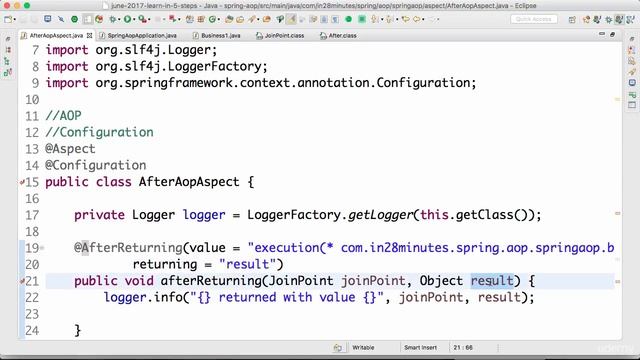The width and height of the screenshot is (640, 360).
Task: Click the green circular icon left of Debug
Action: tap(74, 19)
